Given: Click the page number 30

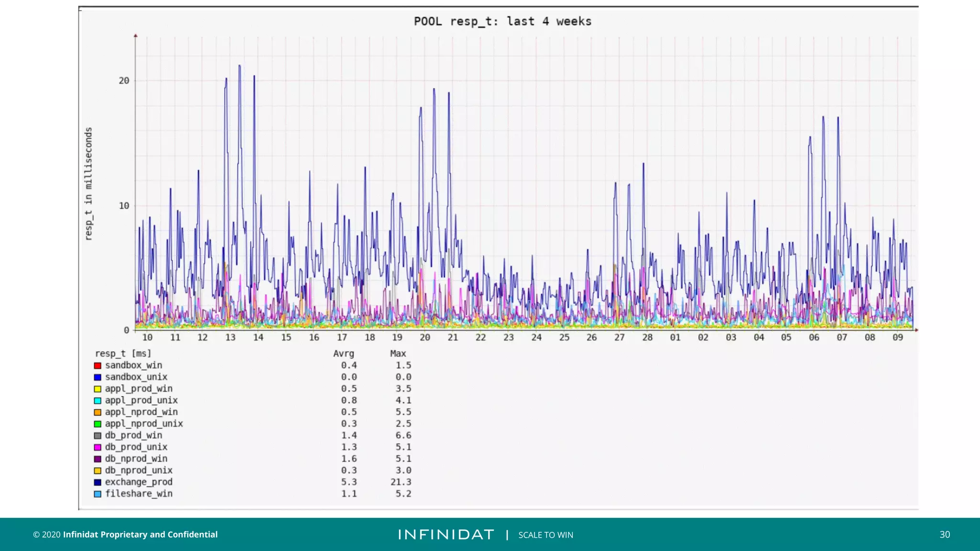Looking at the screenshot, I should 945,535.
